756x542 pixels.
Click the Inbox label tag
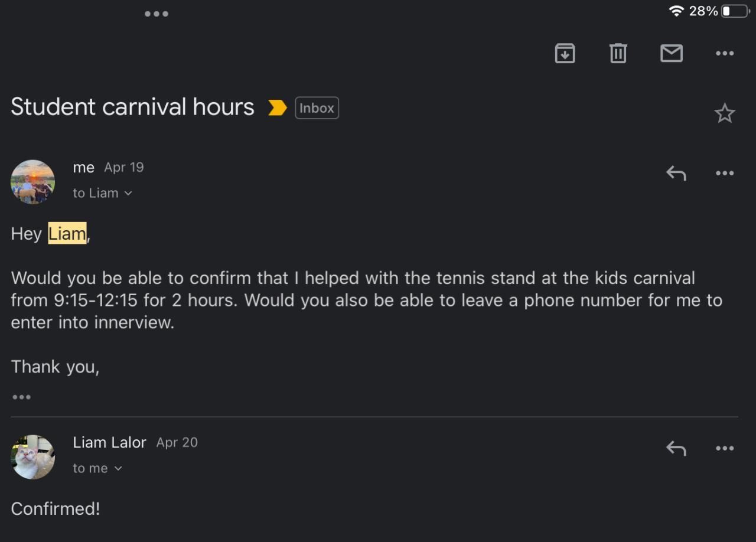pyautogui.click(x=317, y=108)
